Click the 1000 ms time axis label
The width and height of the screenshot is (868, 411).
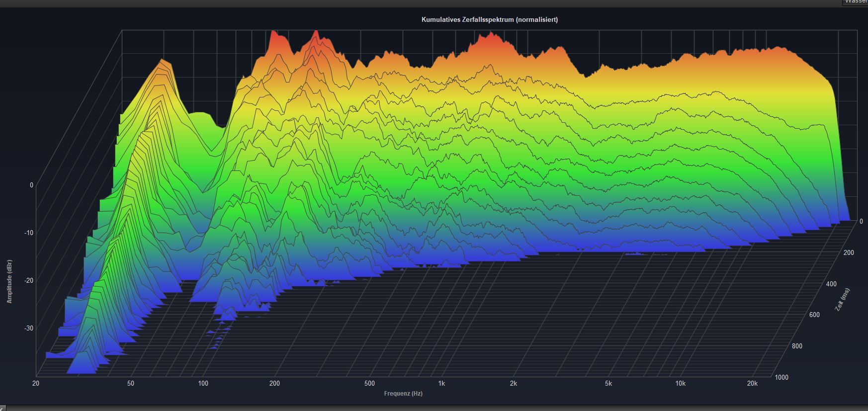(781, 378)
